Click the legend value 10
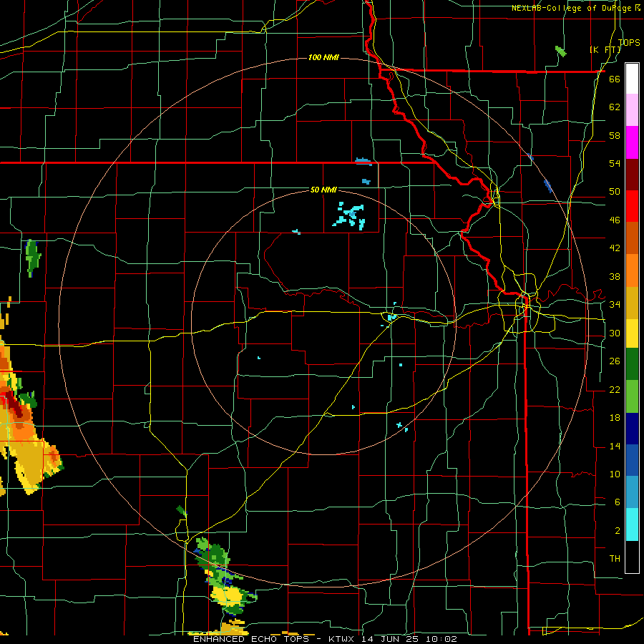 click(x=615, y=474)
